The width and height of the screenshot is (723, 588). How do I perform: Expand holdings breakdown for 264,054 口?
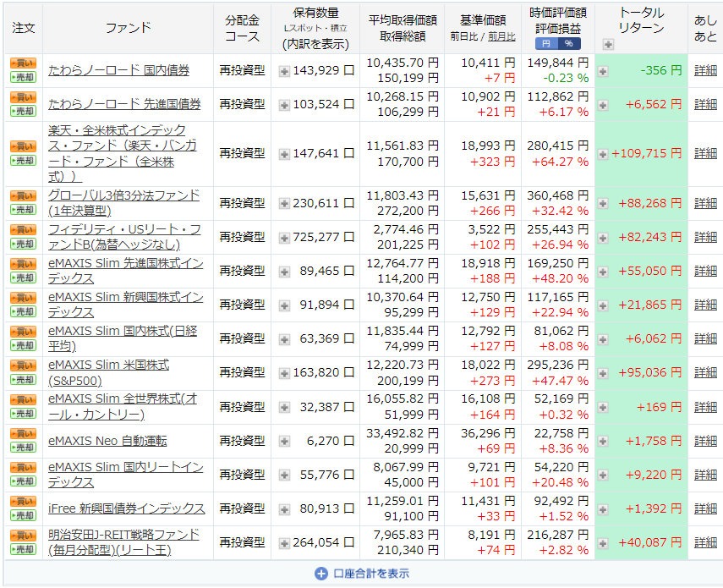284,543
